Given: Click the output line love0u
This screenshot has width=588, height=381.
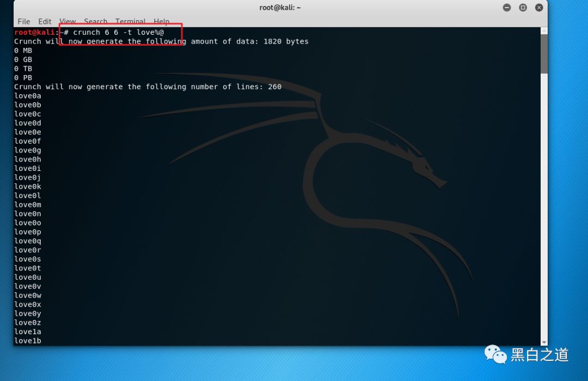Looking at the screenshot, I should (28, 277).
